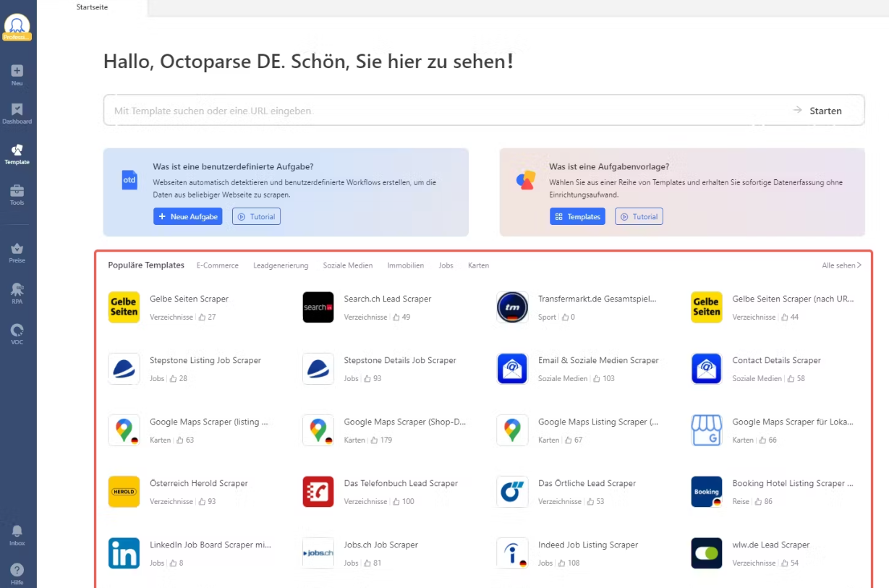This screenshot has width=889, height=588.
Task: Click the Neue Aufgabe button
Action: tap(188, 216)
